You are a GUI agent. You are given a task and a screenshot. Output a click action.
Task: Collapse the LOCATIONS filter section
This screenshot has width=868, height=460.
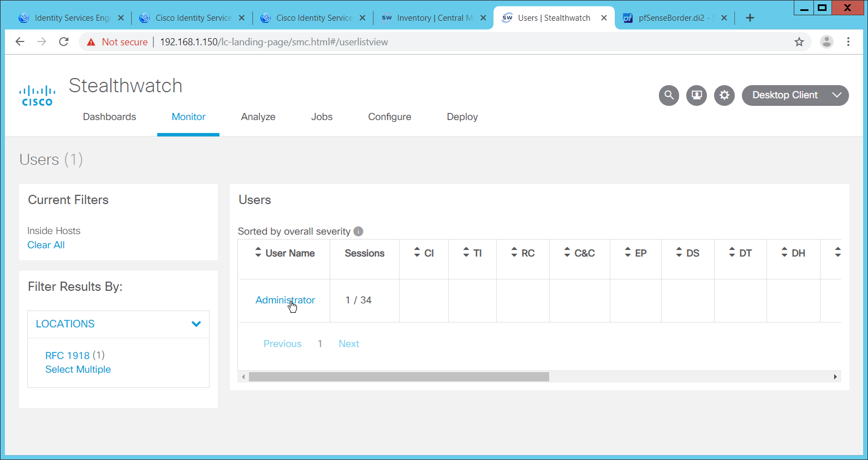(196, 324)
